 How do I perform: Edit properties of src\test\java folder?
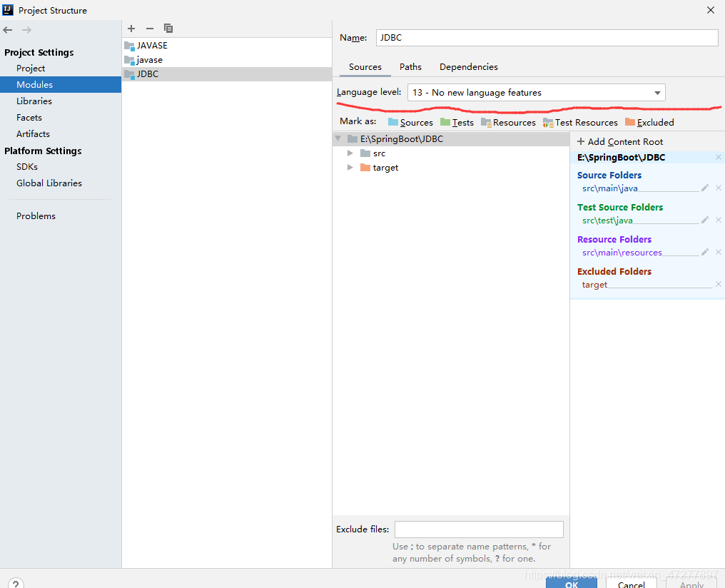coord(704,220)
